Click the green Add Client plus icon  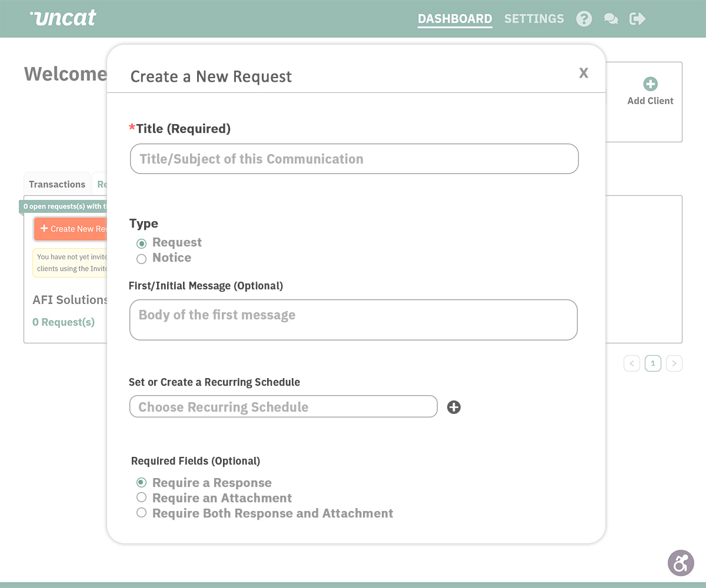(650, 84)
